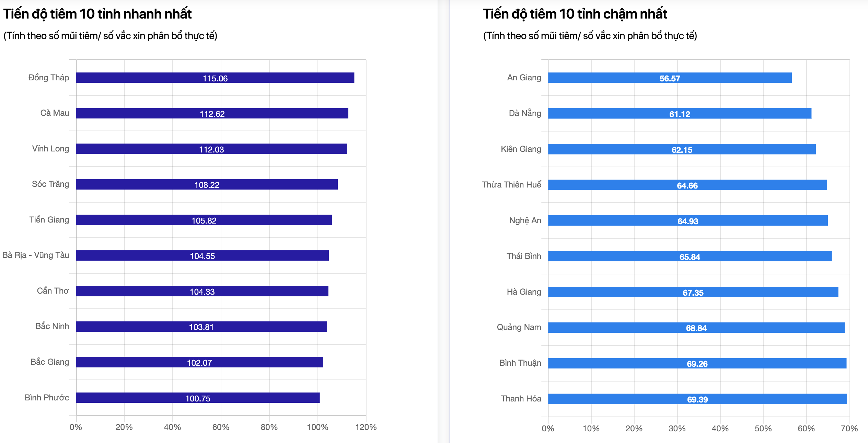Screen dimensions: 868x443
Task: Click the Kiên Giang province label
Action: coord(521,149)
